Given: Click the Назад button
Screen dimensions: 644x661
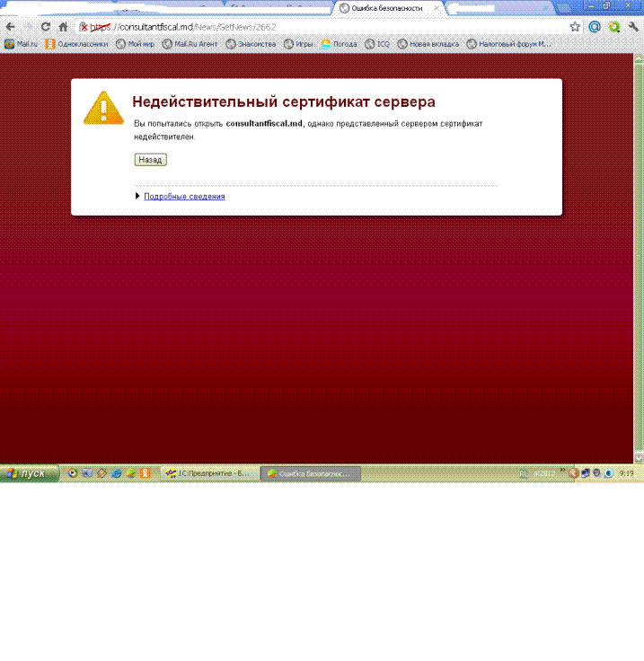Looking at the screenshot, I should pyautogui.click(x=151, y=160).
